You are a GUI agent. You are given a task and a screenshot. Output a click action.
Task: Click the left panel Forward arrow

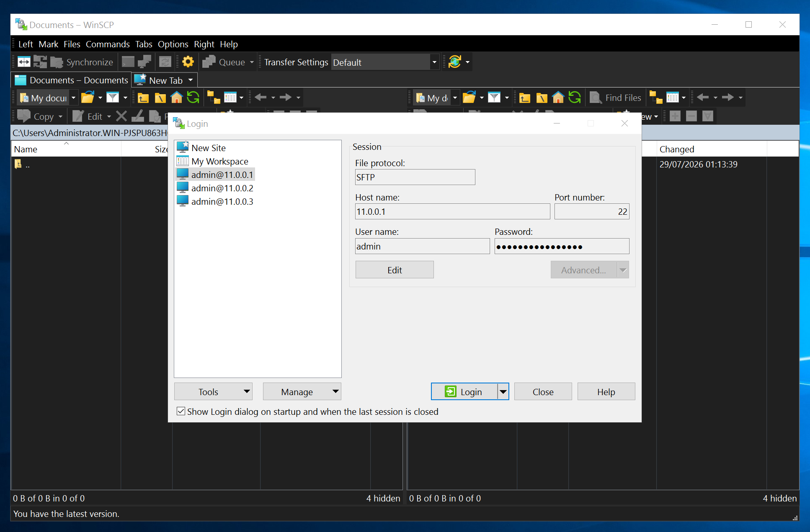[x=286, y=98]
